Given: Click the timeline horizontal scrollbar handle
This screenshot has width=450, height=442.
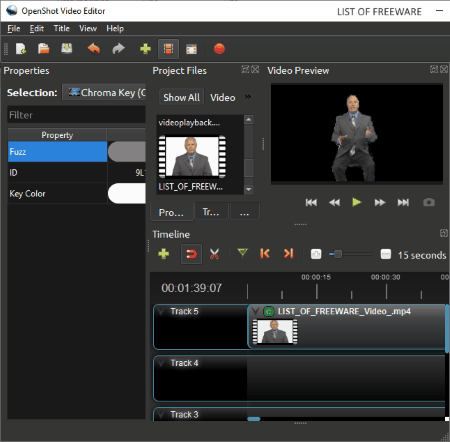Looking at the screenshot, I should tap(254, 419).
